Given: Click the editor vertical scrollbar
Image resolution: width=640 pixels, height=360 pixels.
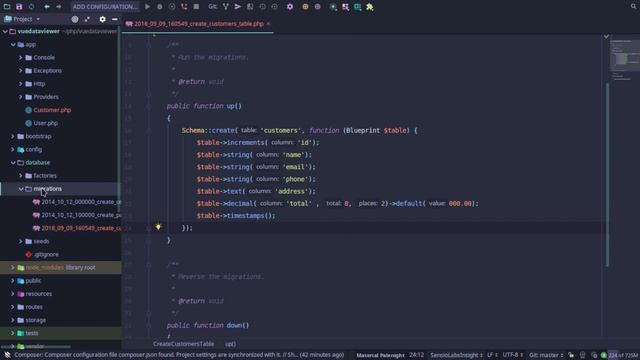Looking at the screenshot, I should [607, 174].
